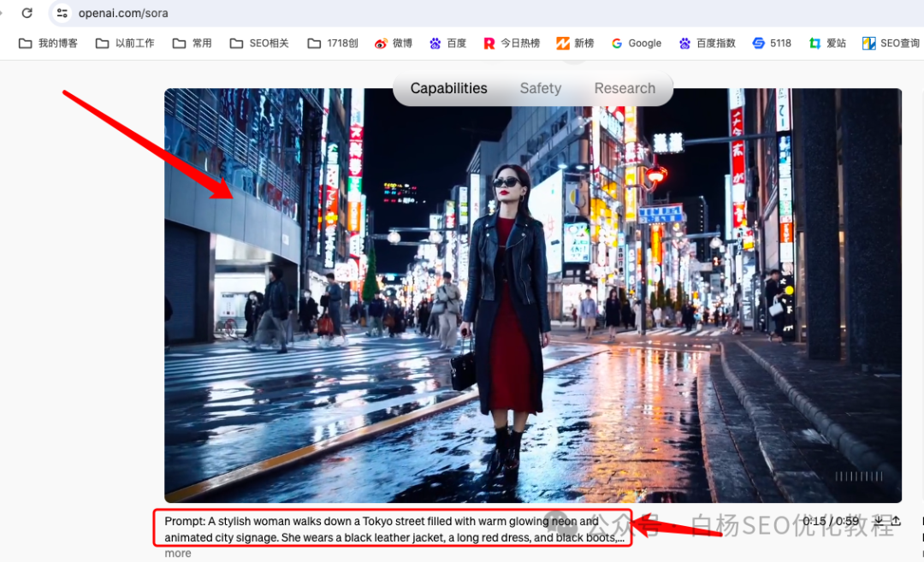
Task: Switch to the Safety tab
Action: [540, 88]
